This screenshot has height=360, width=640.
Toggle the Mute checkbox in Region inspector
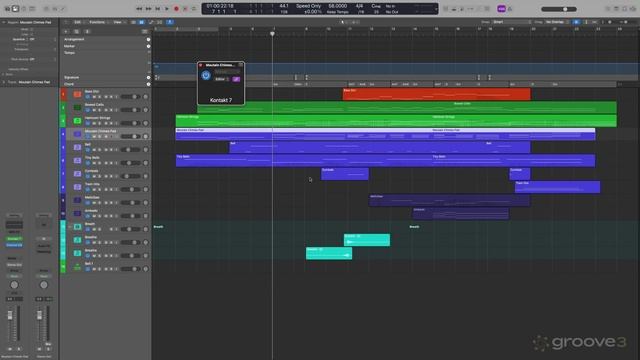tap(31, 29)
